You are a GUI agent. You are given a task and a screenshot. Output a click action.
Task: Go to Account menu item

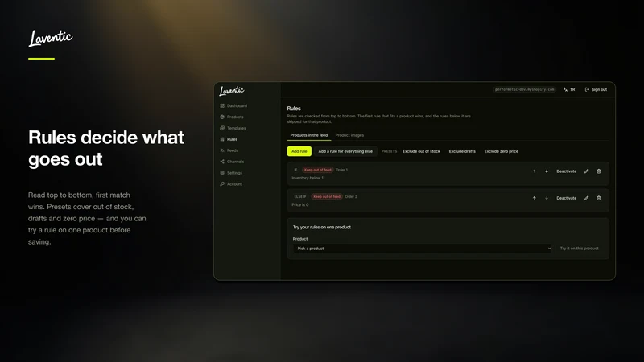(234, 184)
